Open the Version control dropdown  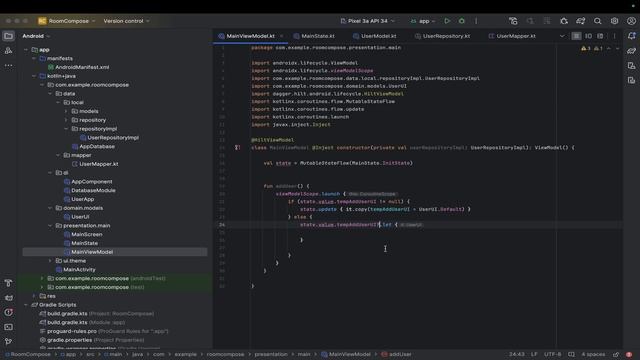click(x=126, y=21)
